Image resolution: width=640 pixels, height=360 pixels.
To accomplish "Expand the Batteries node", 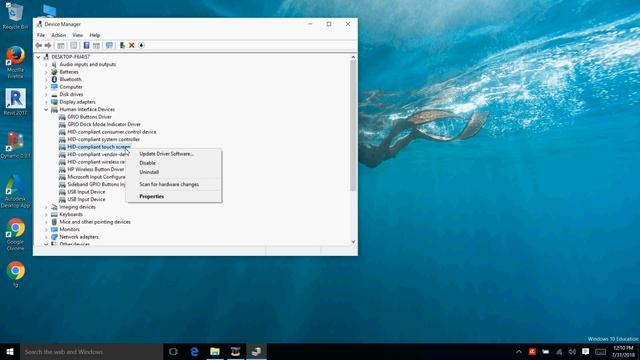I will [x=46, y=72].
